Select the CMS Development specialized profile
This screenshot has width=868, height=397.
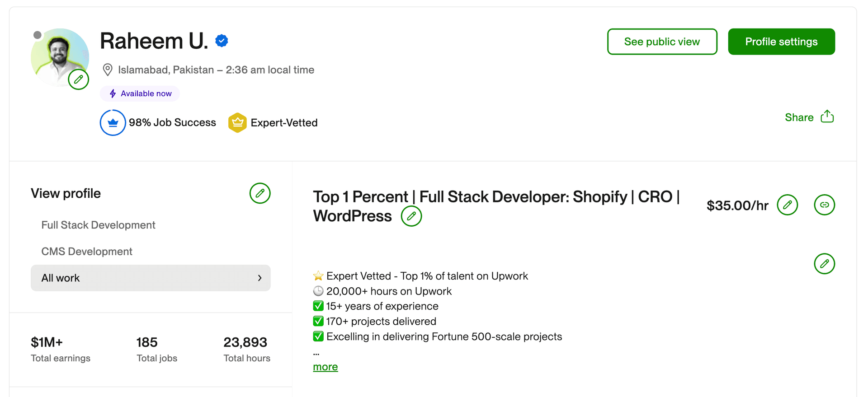(x=87, y=251)
